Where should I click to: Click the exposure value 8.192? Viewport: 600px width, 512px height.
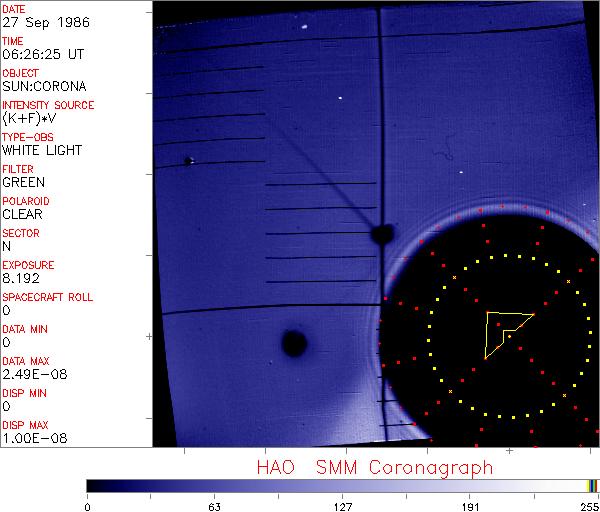(x=20, y=278)
